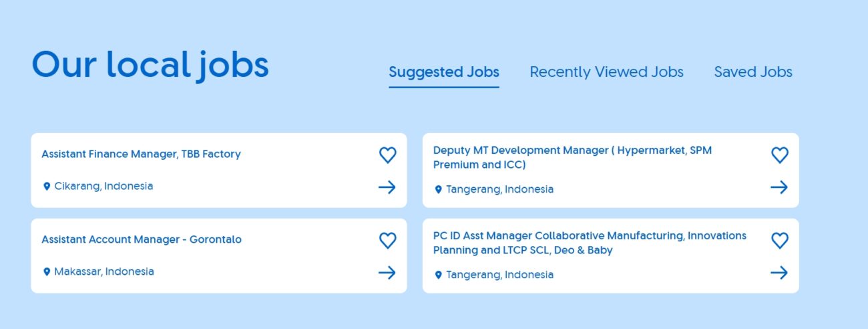Click the Makassar, Indonesia location text
The width and height of the screenshot is (868, 329).
pyautogui.click(x=104, y=272)
